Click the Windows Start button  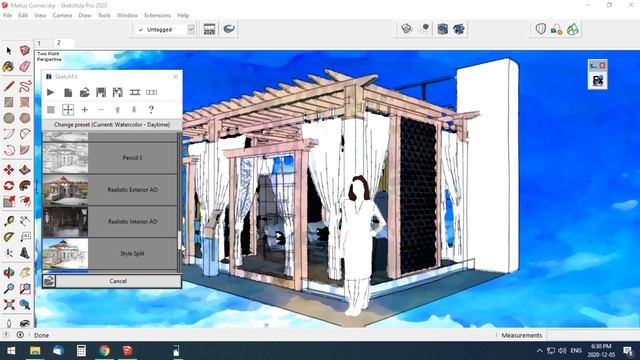click(11, 351)
